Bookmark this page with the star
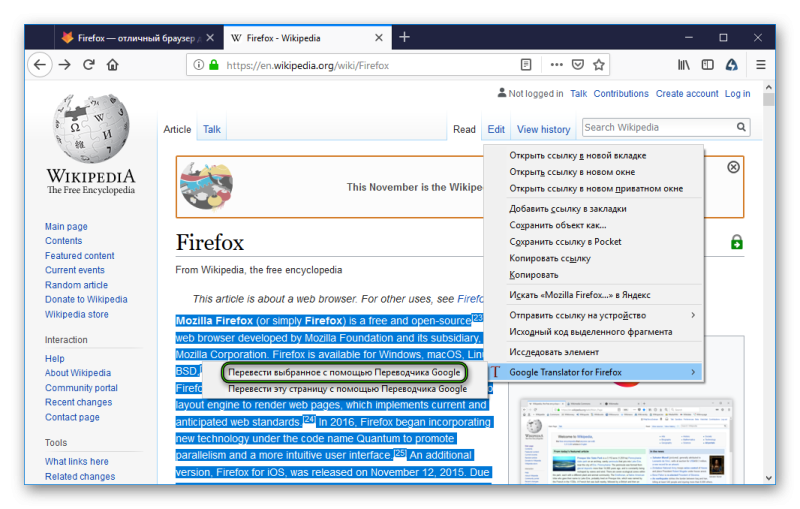This screenshot has height=509, width=800. [598, 65]
